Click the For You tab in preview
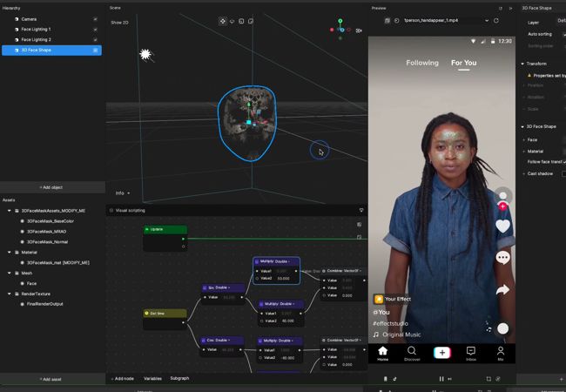This screenshot has height=392, width=566. point(464,63)
